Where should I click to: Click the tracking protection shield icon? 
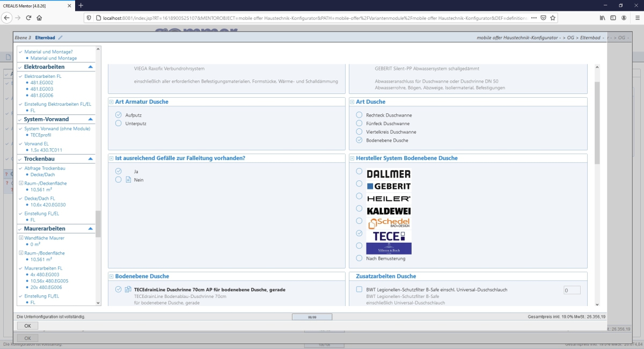point(89,17)
